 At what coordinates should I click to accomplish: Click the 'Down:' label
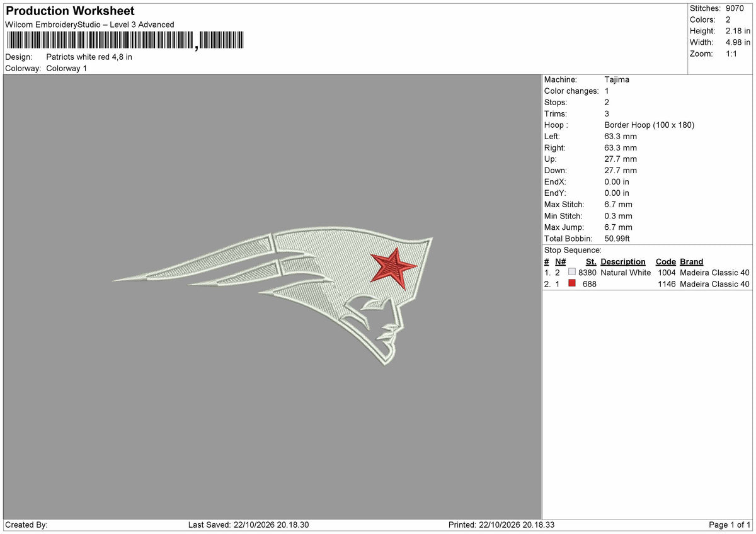pos(556,170)
